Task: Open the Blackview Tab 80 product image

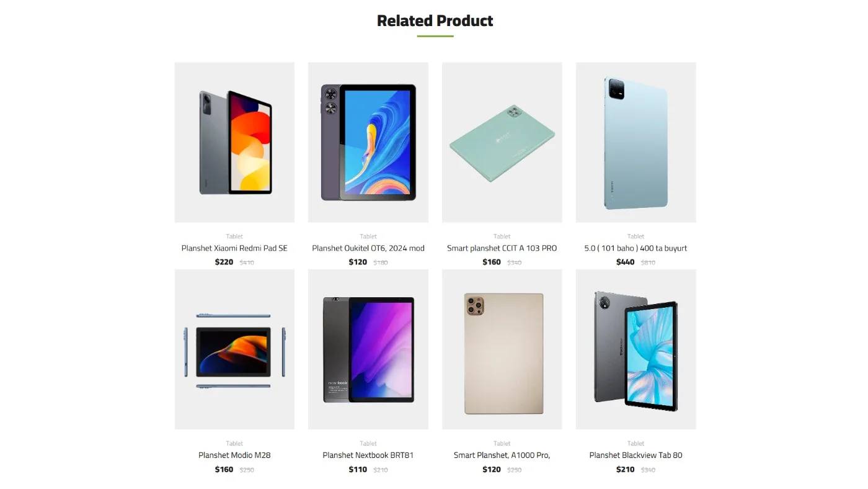Action: (636, 349)
